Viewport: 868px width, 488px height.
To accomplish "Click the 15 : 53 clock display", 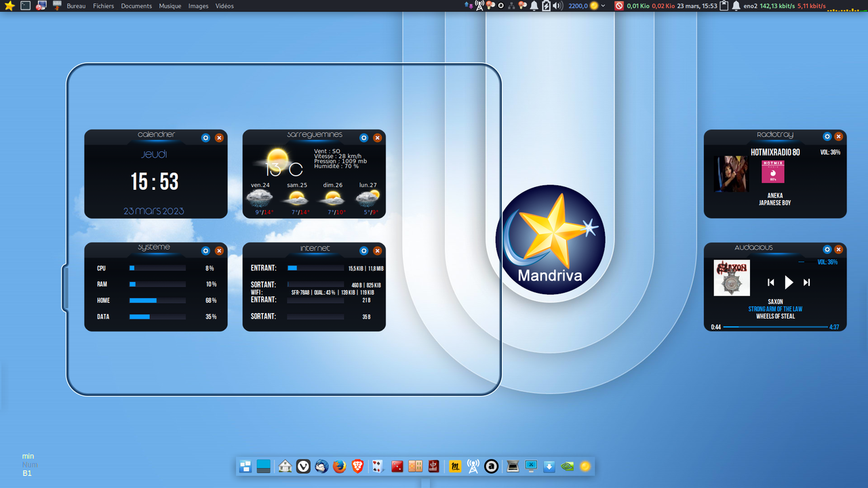I will [x=155, y=182].
